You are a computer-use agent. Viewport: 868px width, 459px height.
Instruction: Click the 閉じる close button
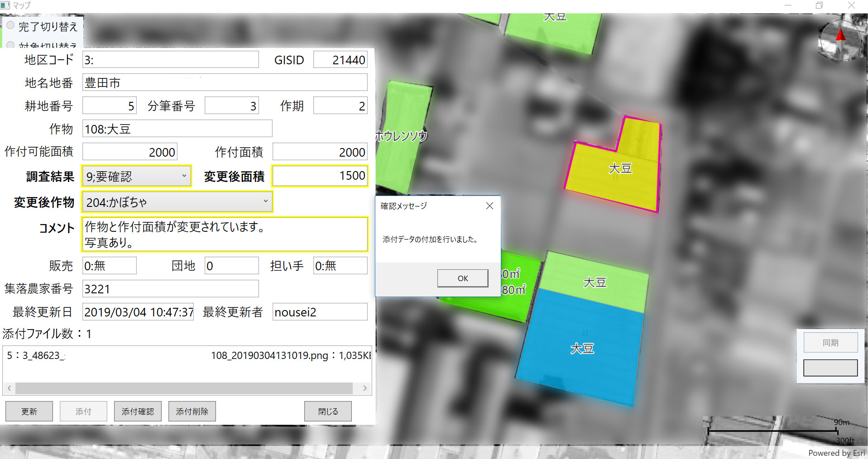(327, 411)
